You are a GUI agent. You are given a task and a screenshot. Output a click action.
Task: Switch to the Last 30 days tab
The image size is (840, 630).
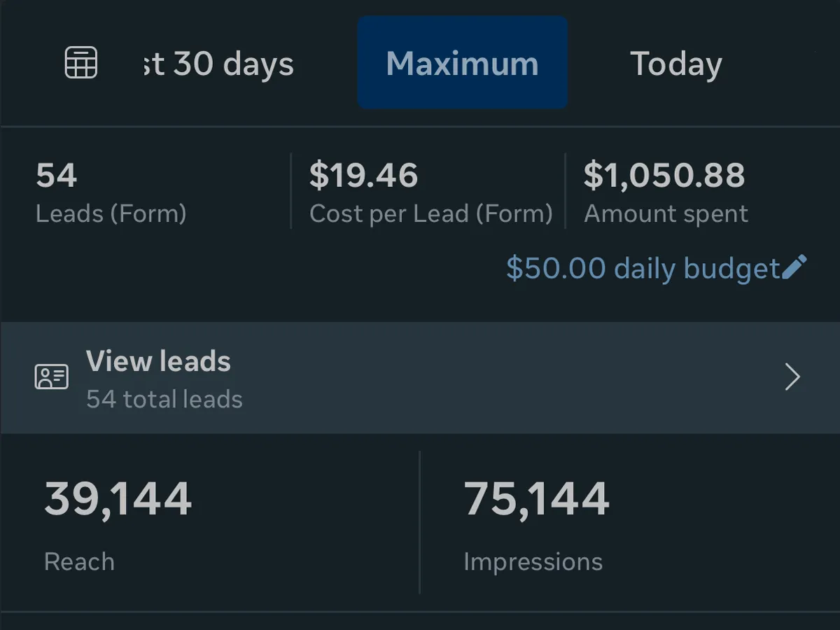tap(217, 64)
